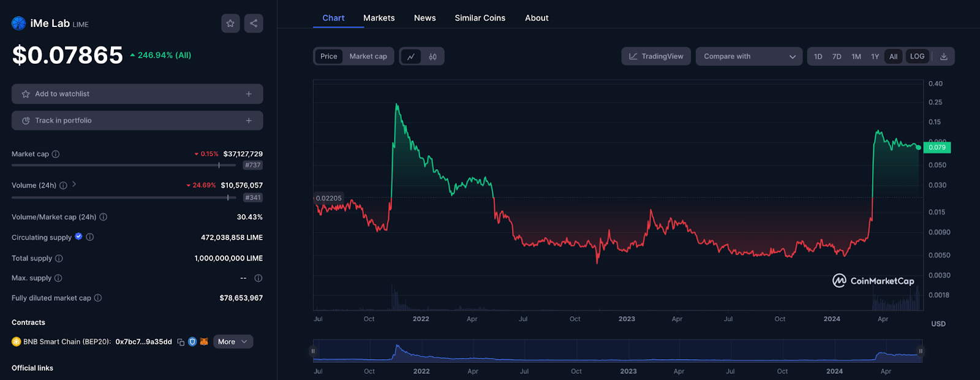Open the About tab
The width and height of the screenshot is (980, 380).
[x=537, y=18]
